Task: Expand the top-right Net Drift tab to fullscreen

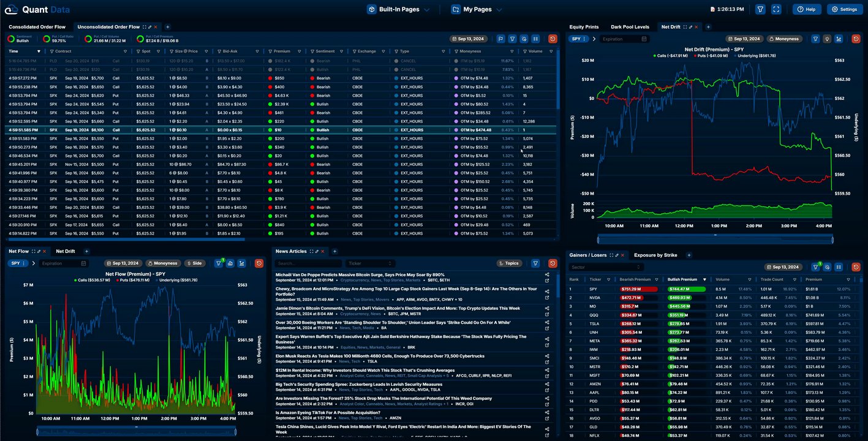Action: [685, 27]
